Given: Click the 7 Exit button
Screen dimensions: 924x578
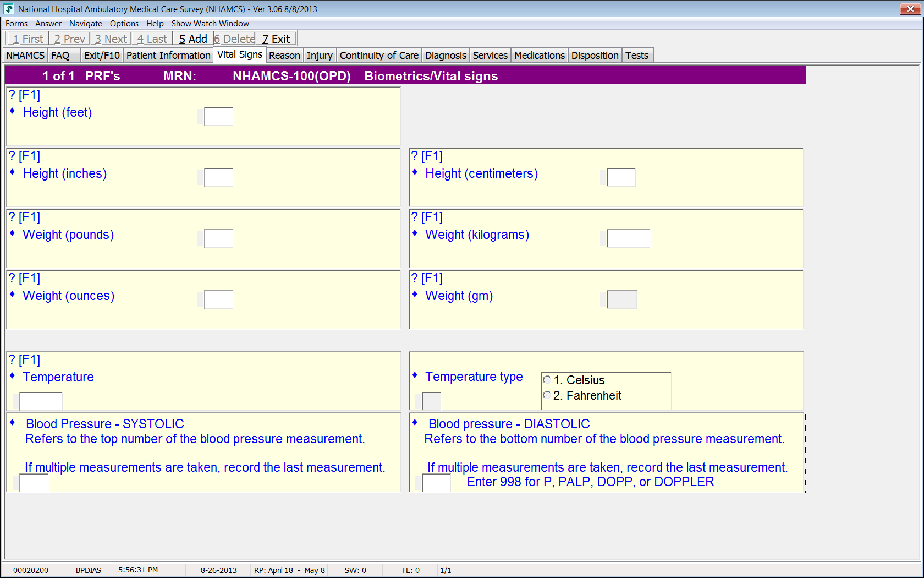Looking at the screenshot, I should coord(276,39).
